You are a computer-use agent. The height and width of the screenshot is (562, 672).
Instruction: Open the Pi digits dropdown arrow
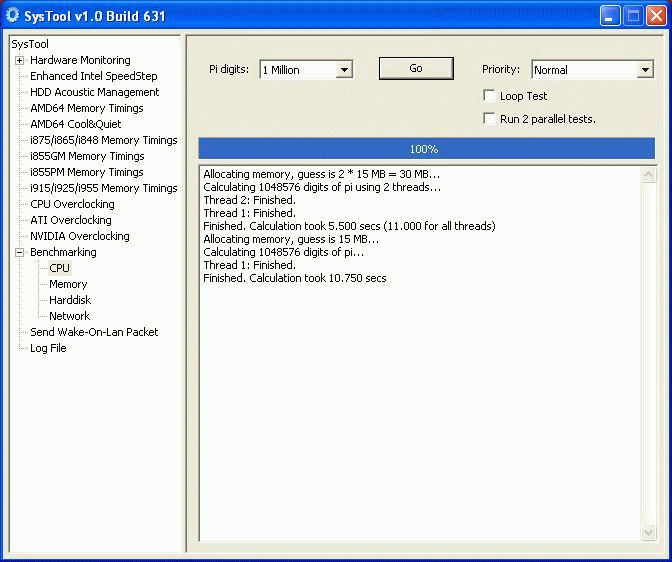tap(344, 70)
